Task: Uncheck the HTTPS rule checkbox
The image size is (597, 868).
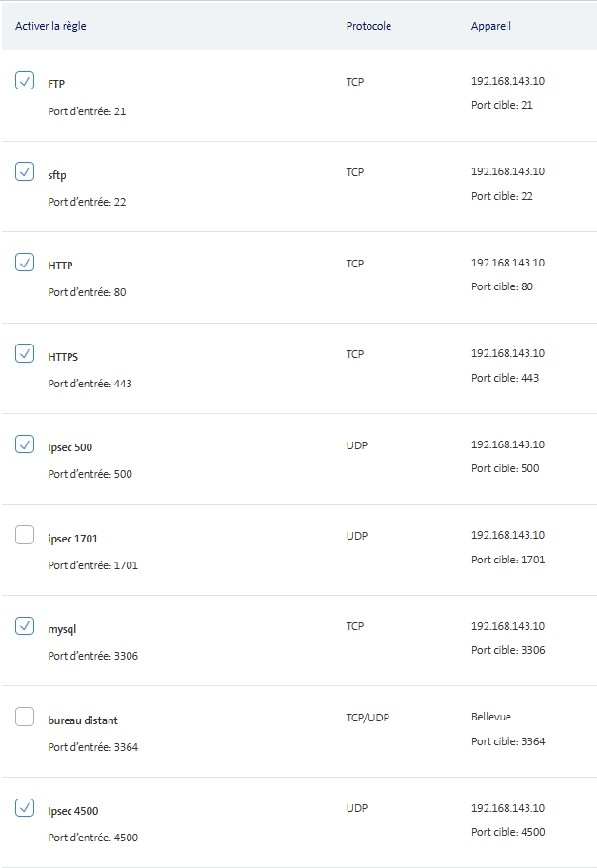Action: click(25, 353)
